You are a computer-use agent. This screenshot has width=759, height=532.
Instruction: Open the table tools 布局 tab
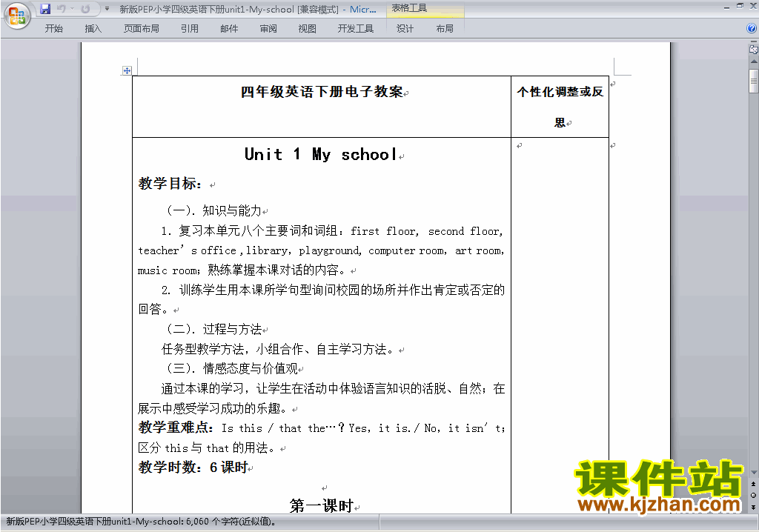click(445, 29)
